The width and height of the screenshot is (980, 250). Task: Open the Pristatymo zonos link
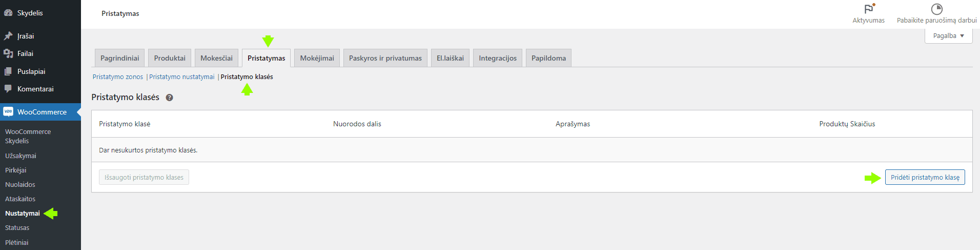pos(118,77)
